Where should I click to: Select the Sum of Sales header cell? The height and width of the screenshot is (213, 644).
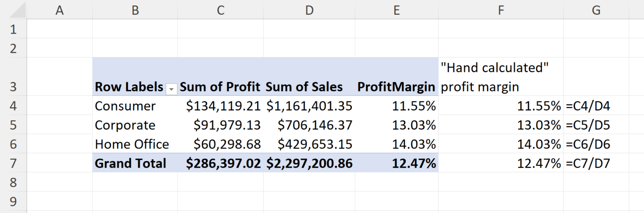[x=304, y=87]
